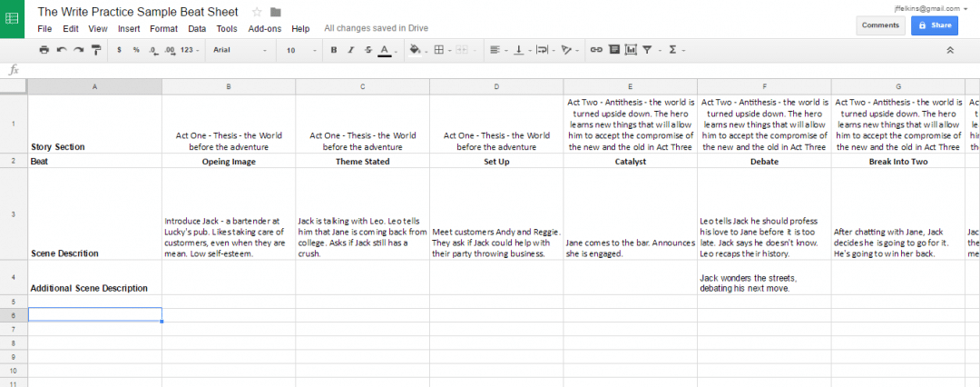Click the blue Share button
Image resolution: width=980 pixels, height=387 pixels.
click(x=934, y=25)
